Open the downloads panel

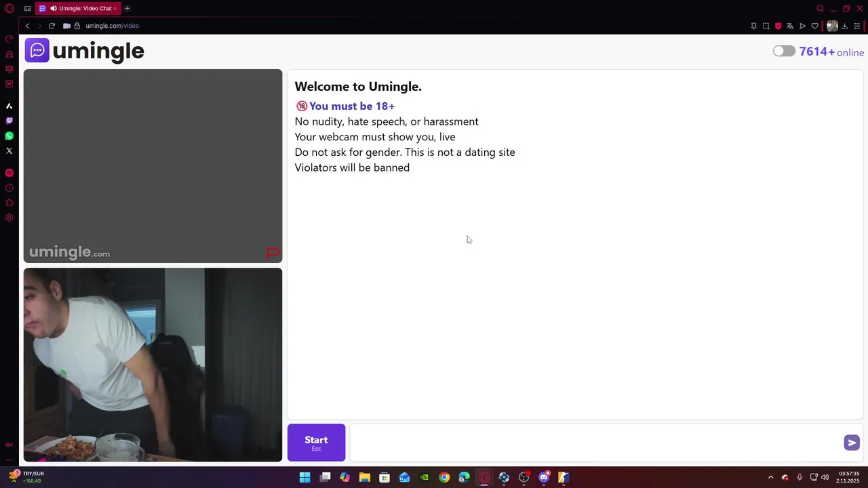[844, 26]
